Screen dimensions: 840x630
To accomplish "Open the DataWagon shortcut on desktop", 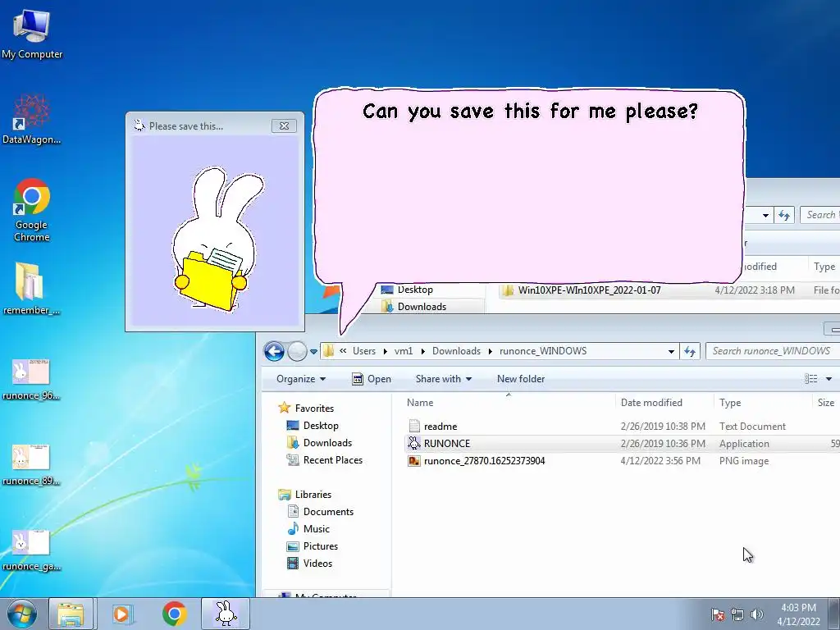I will point(32,119).
